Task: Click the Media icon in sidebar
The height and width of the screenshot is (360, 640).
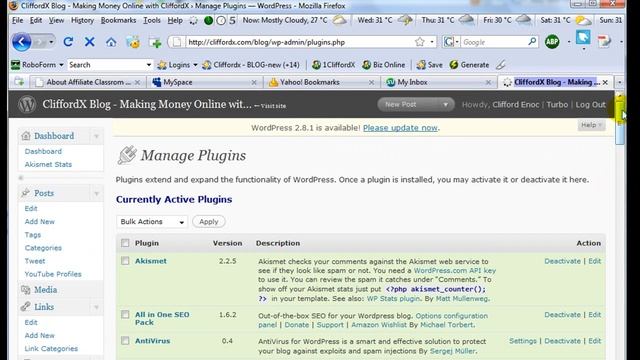Action: click(x=26, y=290)
